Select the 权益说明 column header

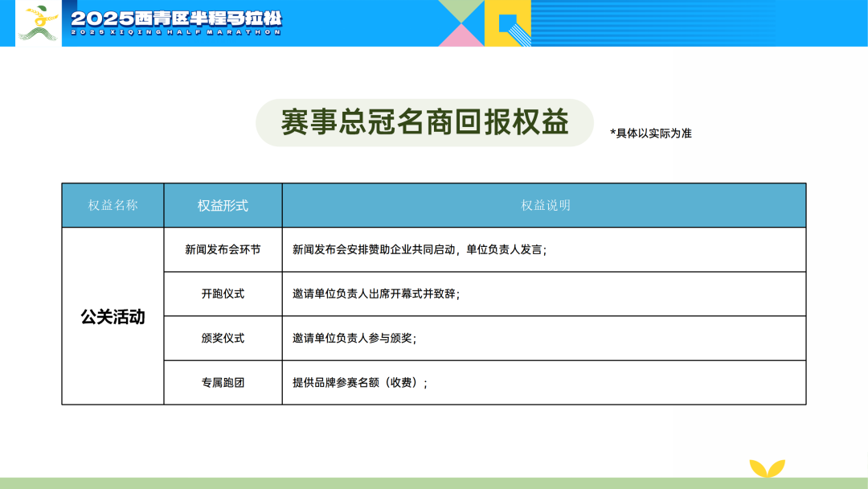pyautogui.click(x=545, y=205)
